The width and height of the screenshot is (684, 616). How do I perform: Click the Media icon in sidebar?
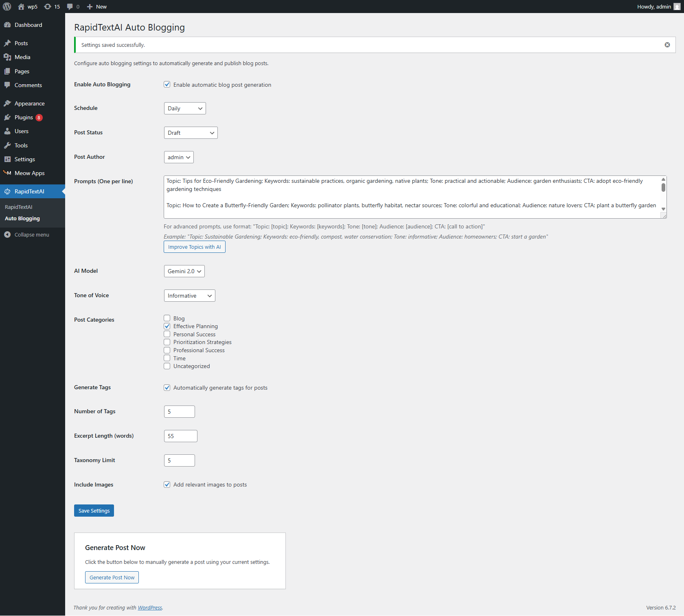(7, 57)
